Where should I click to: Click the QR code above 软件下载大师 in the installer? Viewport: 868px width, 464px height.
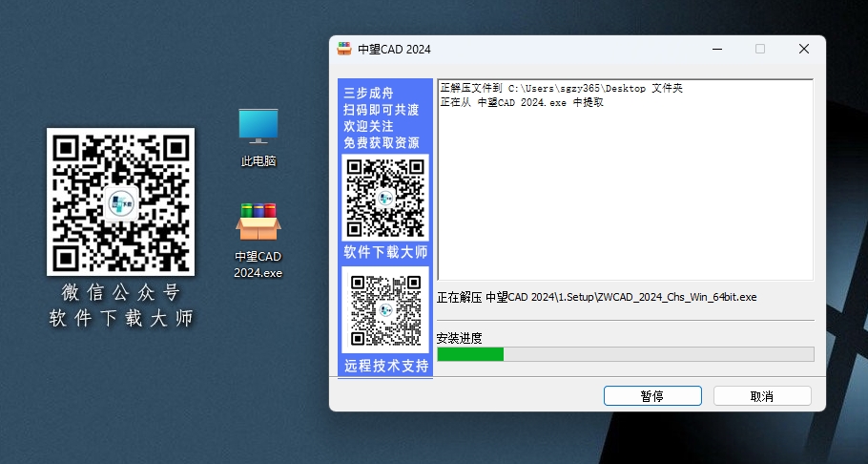(385, 198)
